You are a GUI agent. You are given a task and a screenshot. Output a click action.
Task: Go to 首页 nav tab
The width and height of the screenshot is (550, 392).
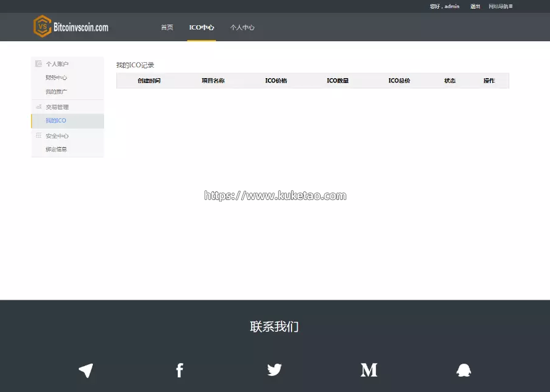coord(167,27)
